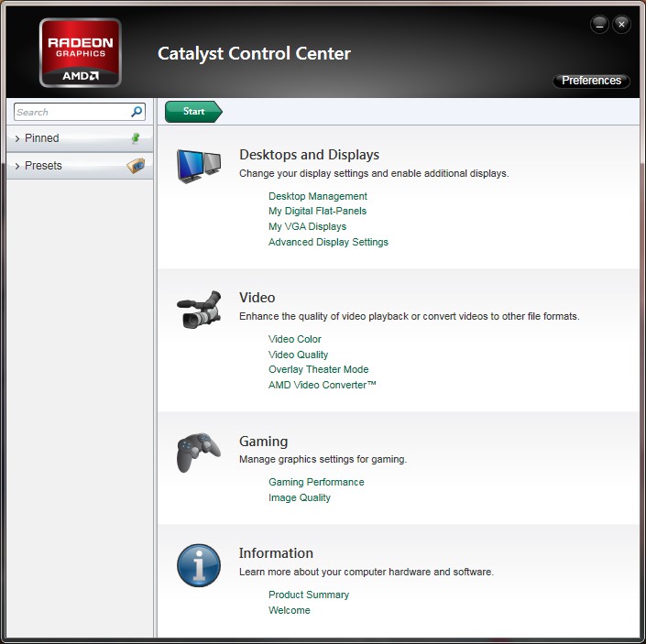Click the Gaming section heading
646x644 pixels.
coord(263,442)
